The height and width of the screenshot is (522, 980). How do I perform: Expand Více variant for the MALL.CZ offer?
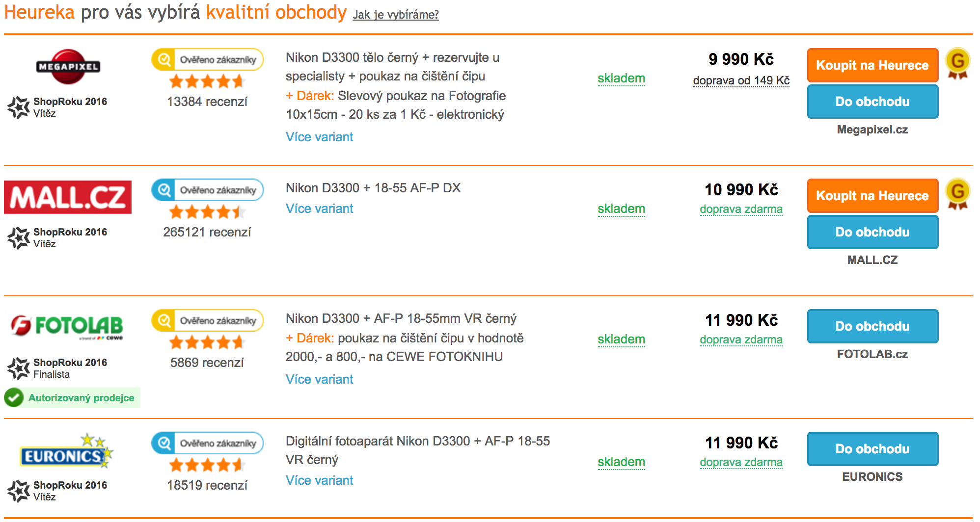319,209
